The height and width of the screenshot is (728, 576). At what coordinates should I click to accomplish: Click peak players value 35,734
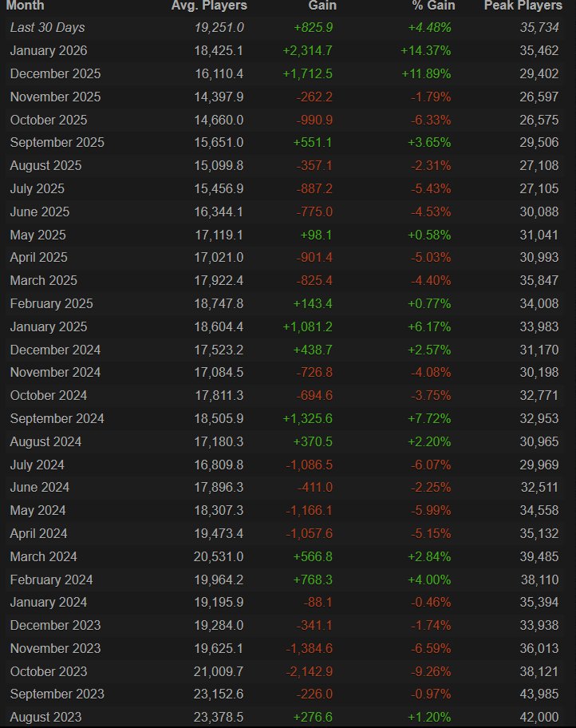[539, 28]
